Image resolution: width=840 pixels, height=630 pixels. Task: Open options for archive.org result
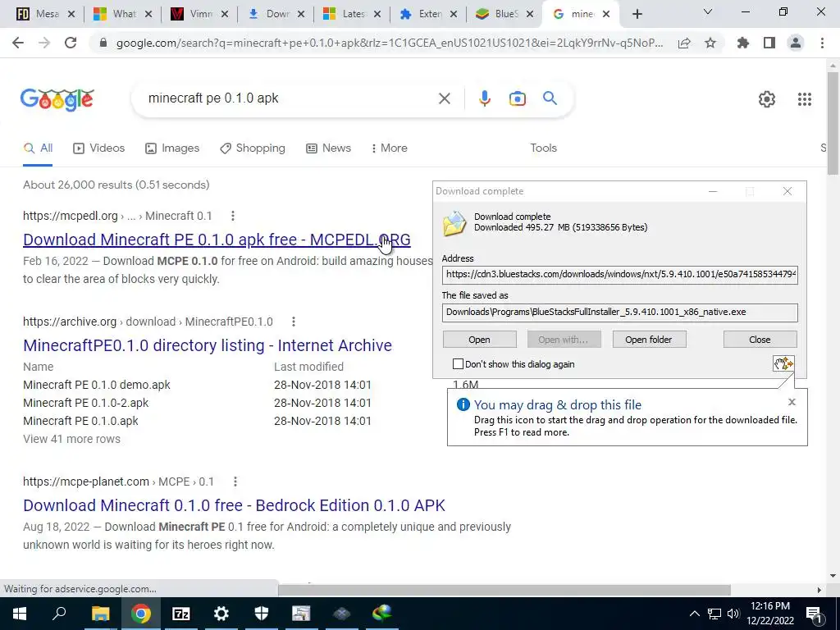click(x=293, y=322)
